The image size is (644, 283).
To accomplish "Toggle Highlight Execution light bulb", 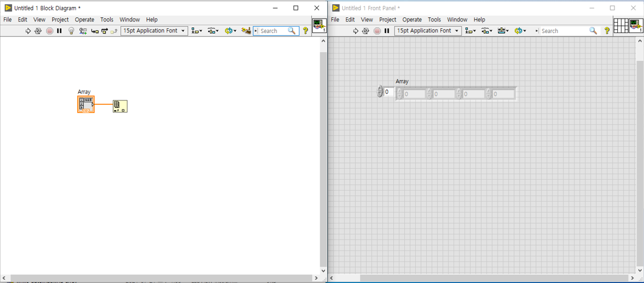I will [x=71, y=31].
